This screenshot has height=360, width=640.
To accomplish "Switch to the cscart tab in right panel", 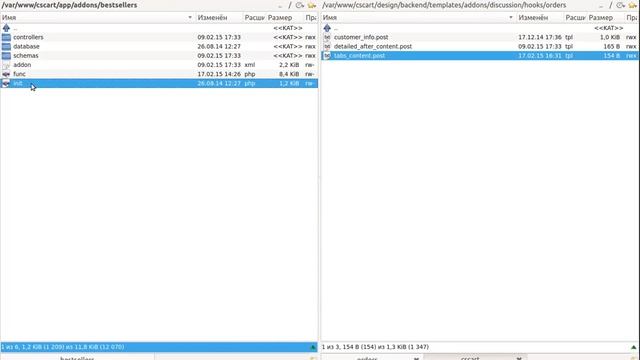I will coord(470,358).
